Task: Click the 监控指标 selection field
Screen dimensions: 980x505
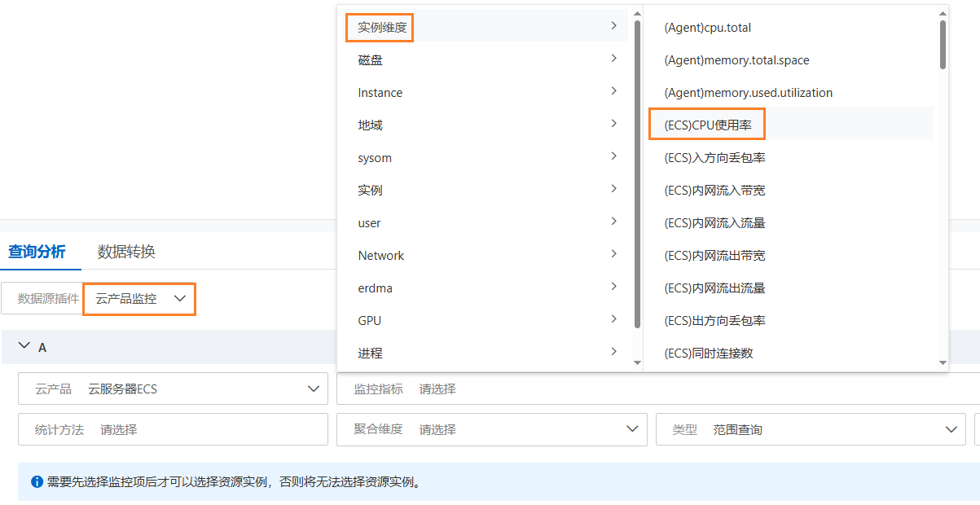Action: 658,389
